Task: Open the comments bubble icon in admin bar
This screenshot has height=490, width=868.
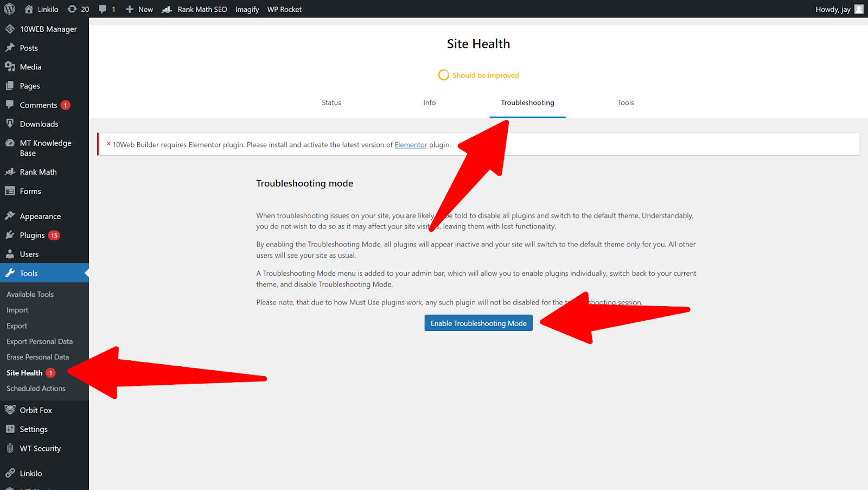Action: (x=103, y=9)
